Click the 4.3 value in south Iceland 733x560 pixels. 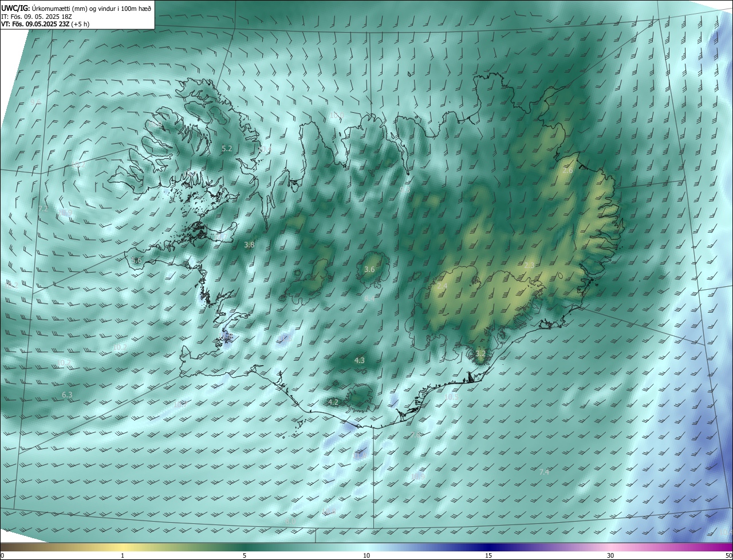coord(359,360)
